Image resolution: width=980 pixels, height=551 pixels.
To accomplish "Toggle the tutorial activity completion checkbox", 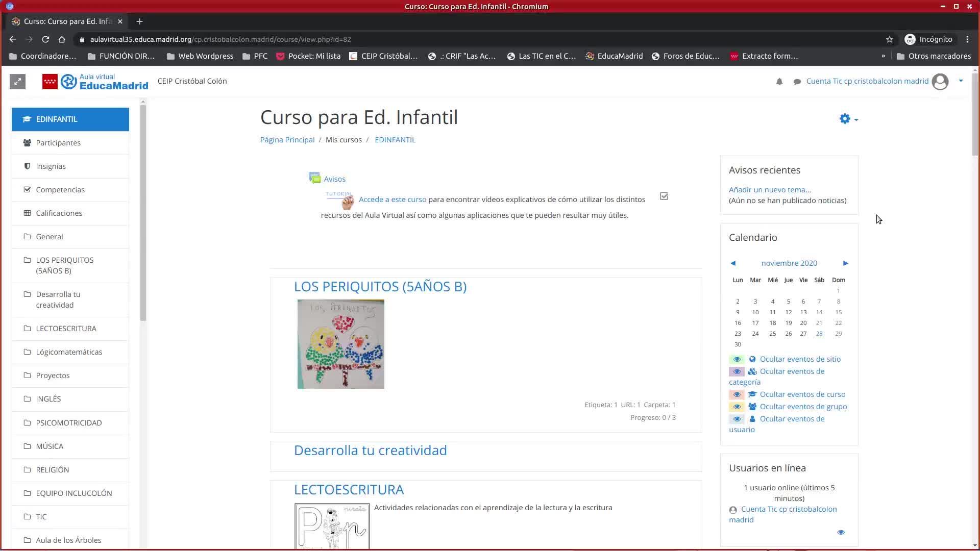I will pos(664,196).
